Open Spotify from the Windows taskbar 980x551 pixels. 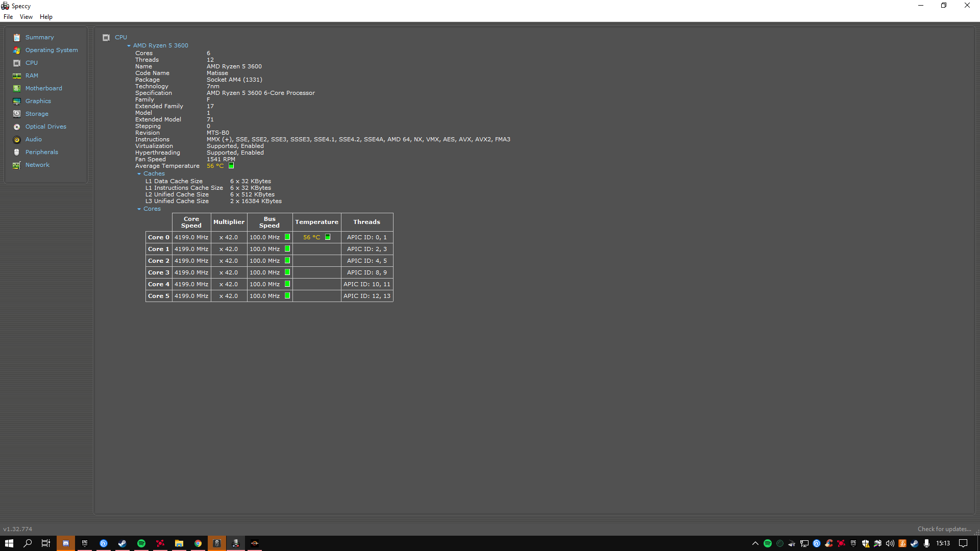point(141,543)
